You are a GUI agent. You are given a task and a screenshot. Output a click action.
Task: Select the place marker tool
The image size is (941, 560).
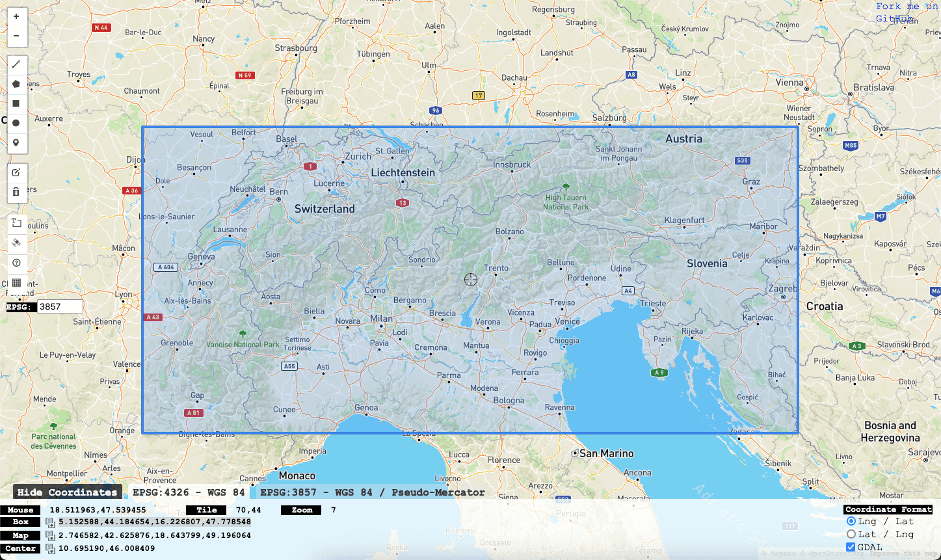coord(16,142)
